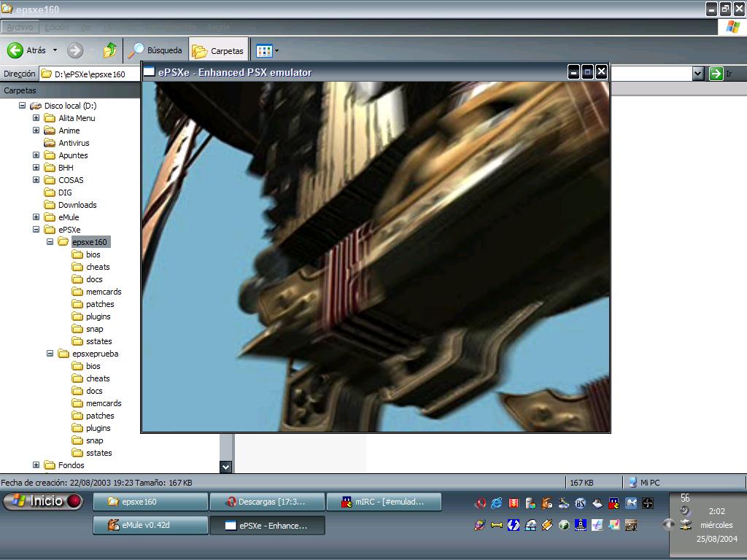747x560 pixels.
Task: Launch BS Player quick launch icon
Action: 580,502
